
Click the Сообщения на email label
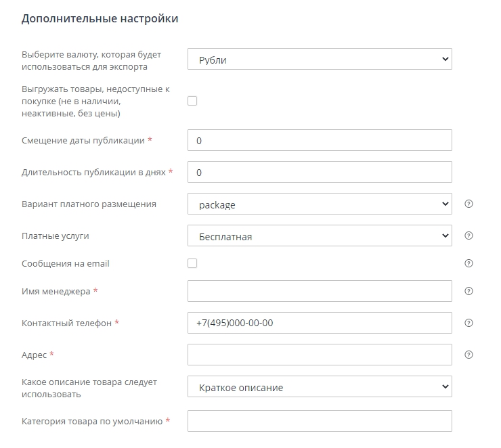pos(66,263)
